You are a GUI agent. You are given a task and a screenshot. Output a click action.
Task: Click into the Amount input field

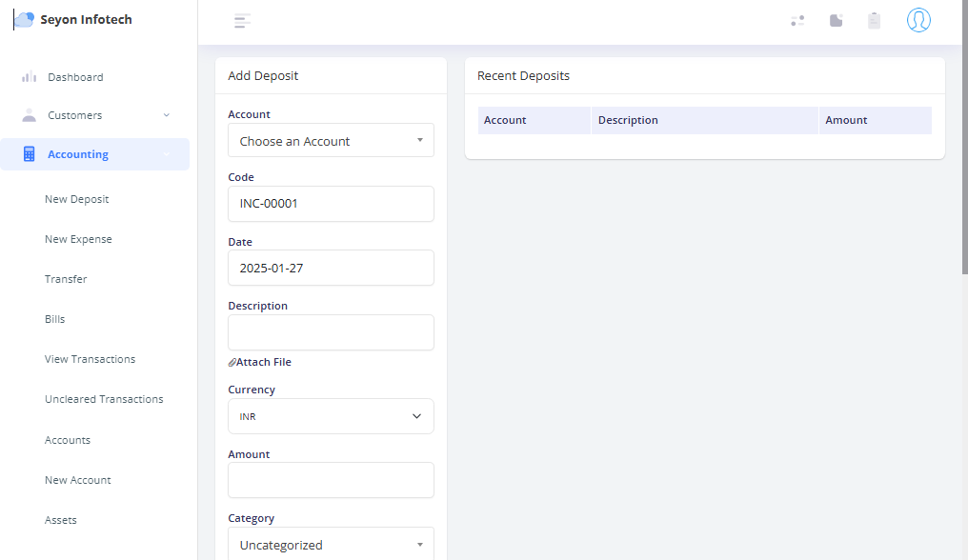[331, 480]
